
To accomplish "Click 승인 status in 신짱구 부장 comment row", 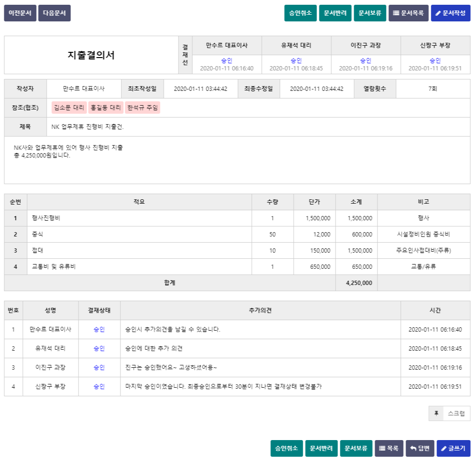I will pyautogui.click(x=99, y=386).
